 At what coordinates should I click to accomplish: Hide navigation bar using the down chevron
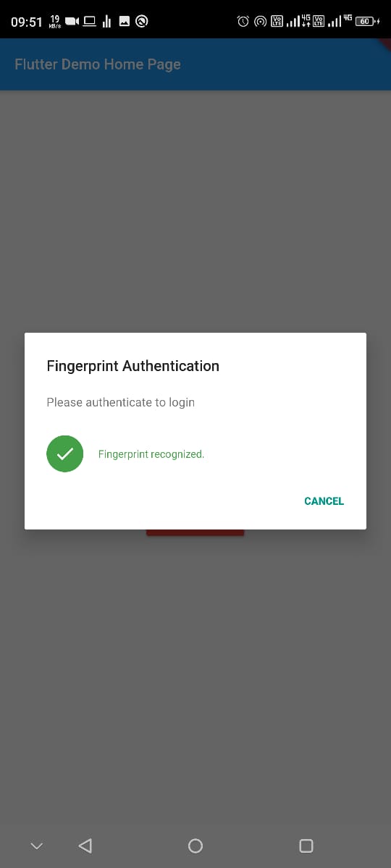37,846
